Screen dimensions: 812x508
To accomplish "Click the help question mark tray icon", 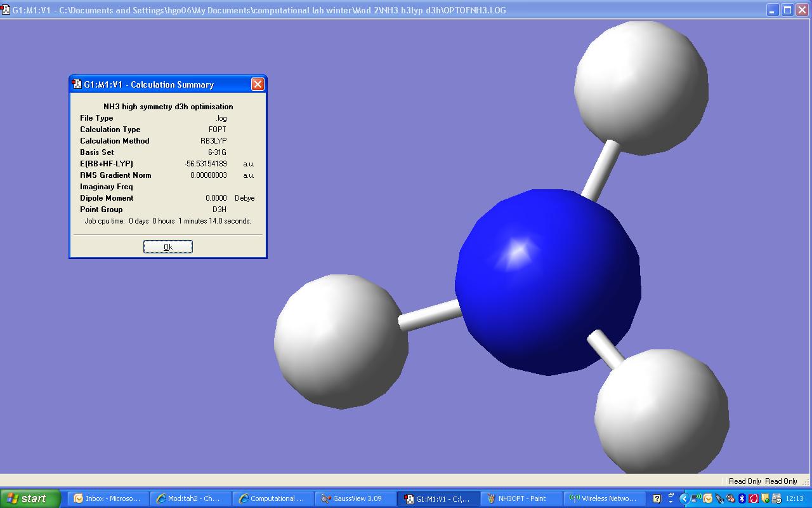I will coord(657,498).
